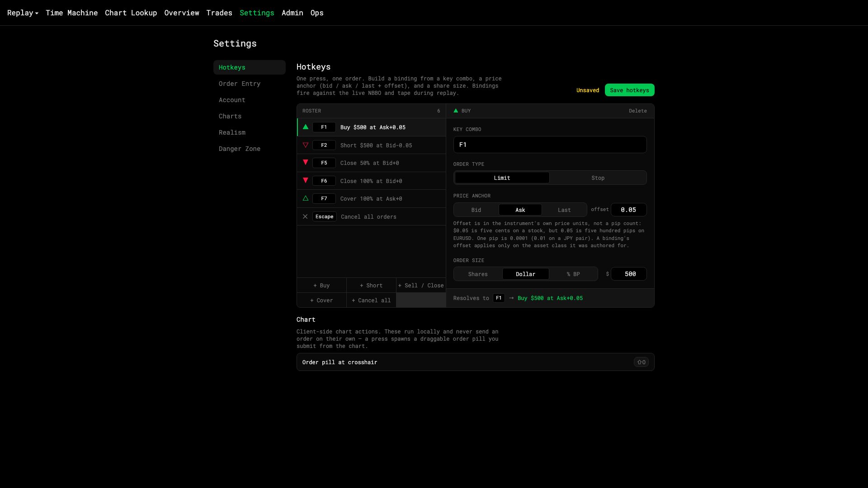Image resolution: width=868 pixels, height=488 pixels.
Task: Select the Order pill at crosshair row
Action: [x=475, y=362]
